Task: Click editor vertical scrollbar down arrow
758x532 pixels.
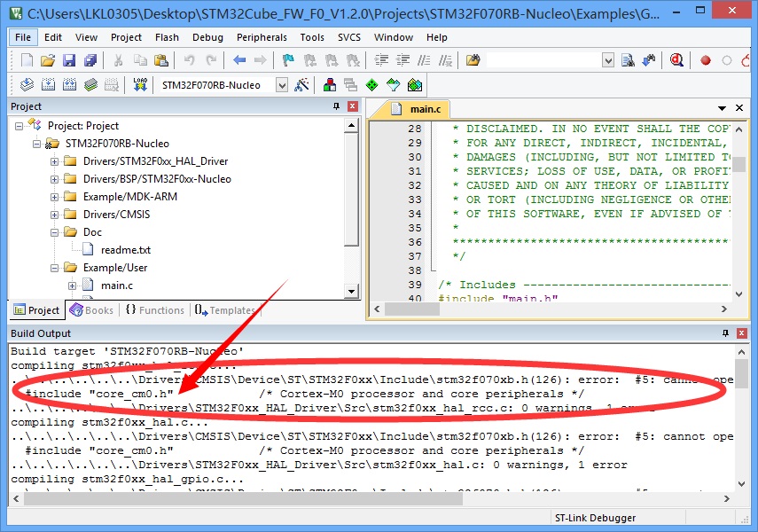Action: tap(738, 293)
